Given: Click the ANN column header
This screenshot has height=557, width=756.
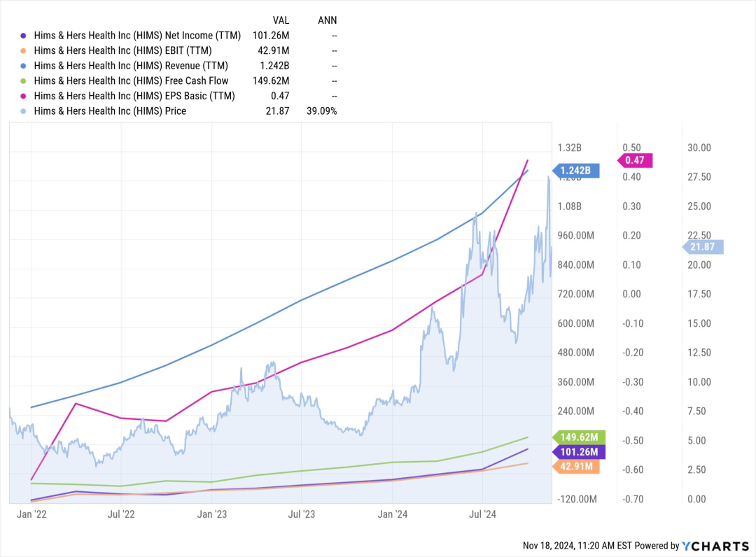Looking at the screenshot, I should [328, 20].
